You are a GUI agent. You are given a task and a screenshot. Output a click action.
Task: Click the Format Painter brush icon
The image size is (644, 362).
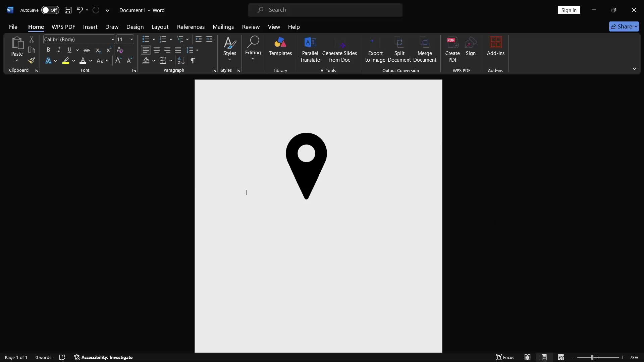point(32,61)
